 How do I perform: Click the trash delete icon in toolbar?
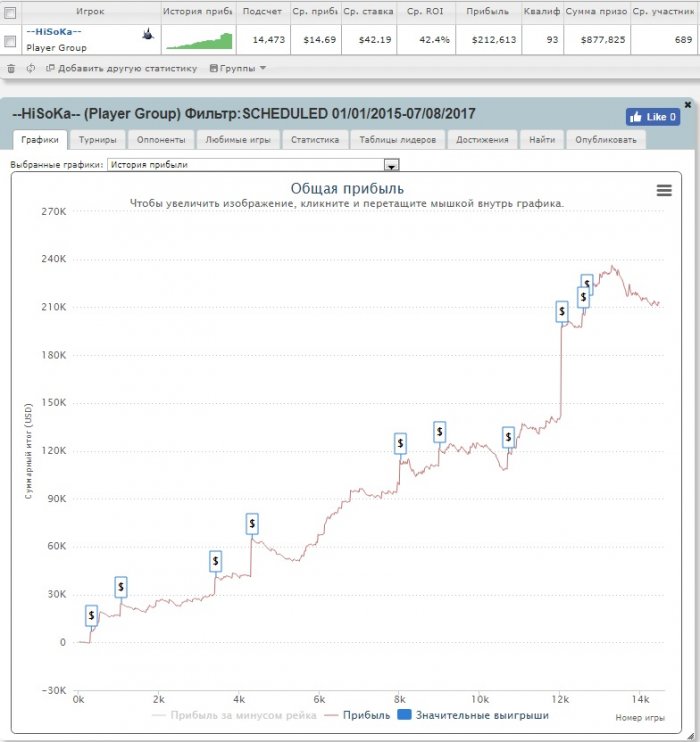tap(11, 69)
